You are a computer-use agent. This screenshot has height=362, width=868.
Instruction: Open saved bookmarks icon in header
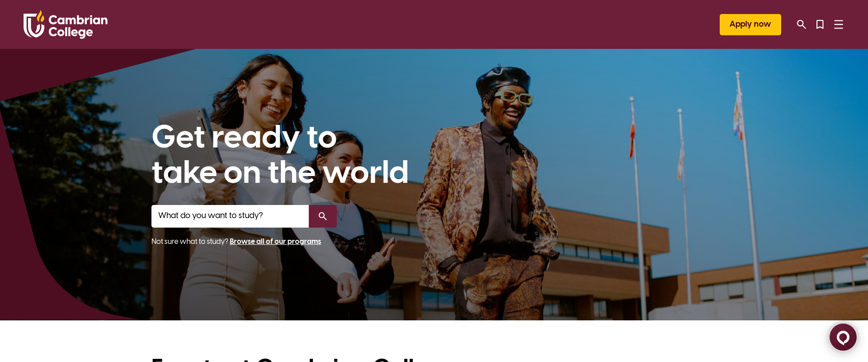[820, 24]
